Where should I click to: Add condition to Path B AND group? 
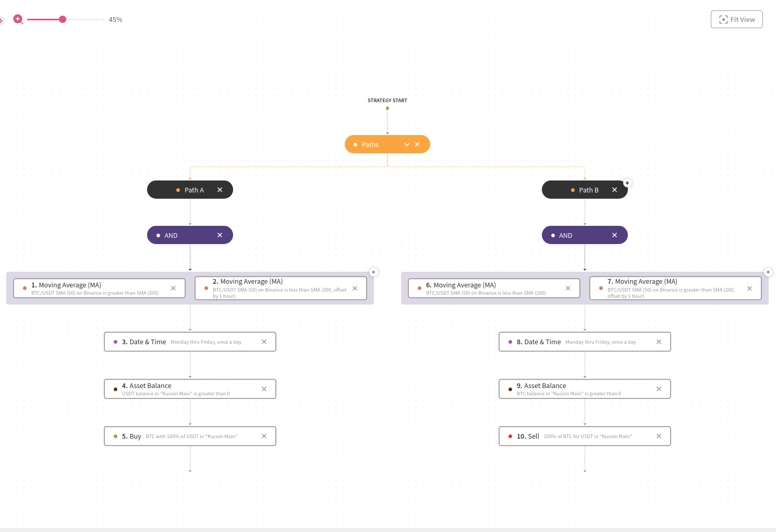point(768,272)
